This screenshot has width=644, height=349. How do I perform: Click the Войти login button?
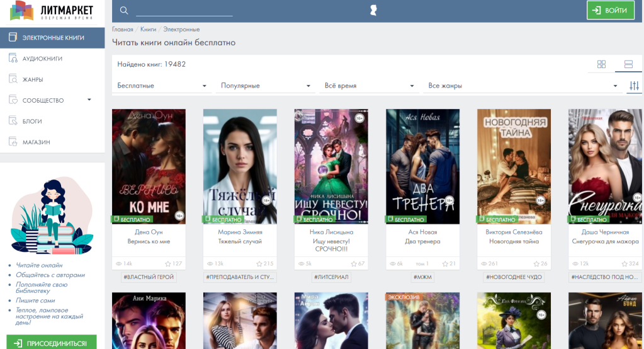[611, 11]
